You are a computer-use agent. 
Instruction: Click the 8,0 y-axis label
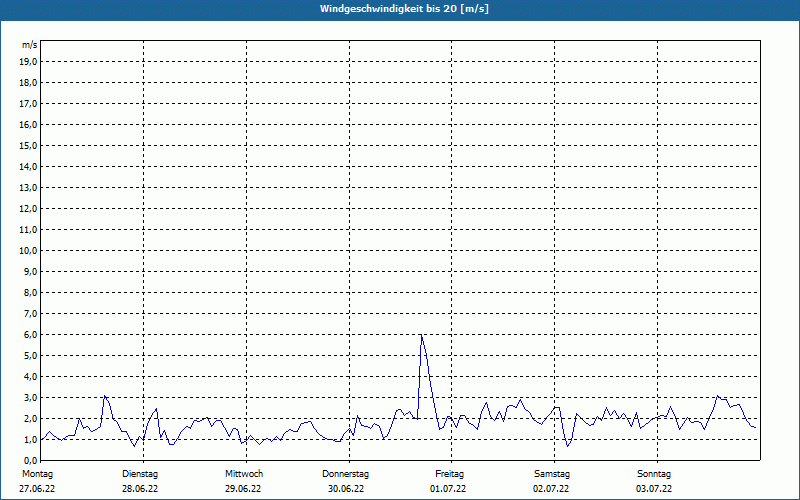(30, 293)
